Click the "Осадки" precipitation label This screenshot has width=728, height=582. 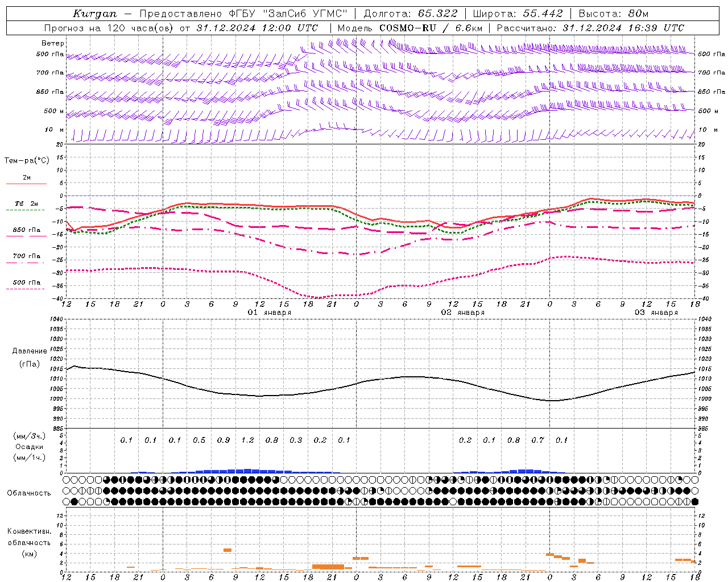pos(30,447)
